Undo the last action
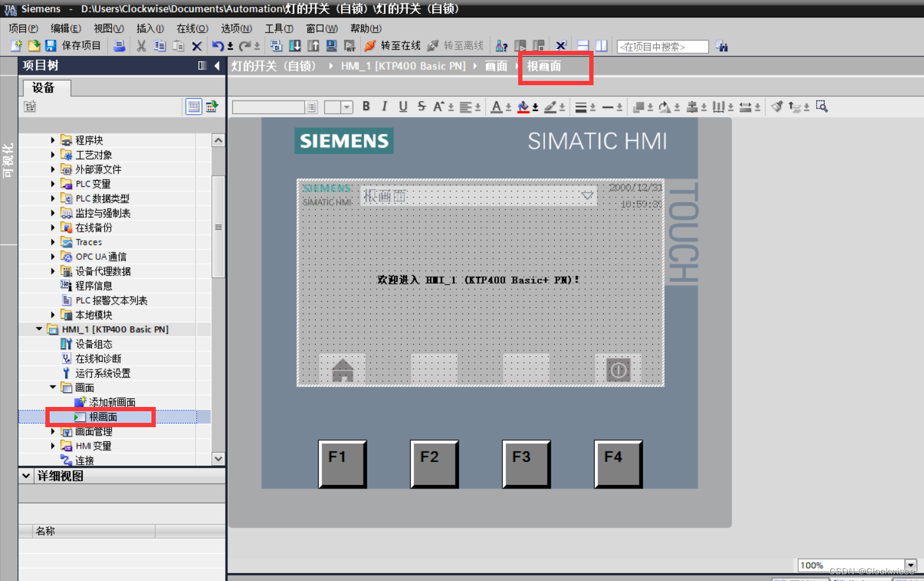Viewport: 924px width, 581px height. (x=218, y=46)
